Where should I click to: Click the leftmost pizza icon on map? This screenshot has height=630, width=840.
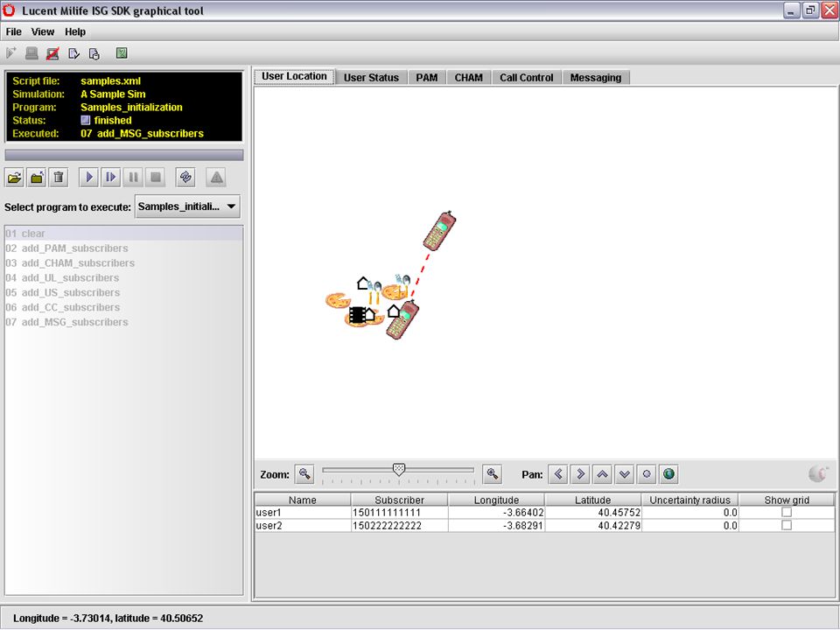tap(338, 300)
